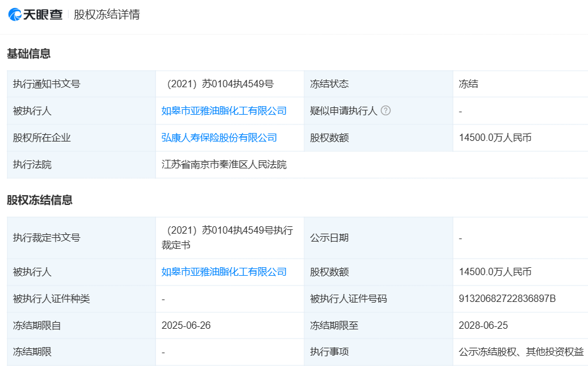Image resolution: width=588 pixels, height=366 pixels.
Task: Click the question mark beside 疑似申请执行人
Action: [x=386, y=110]
